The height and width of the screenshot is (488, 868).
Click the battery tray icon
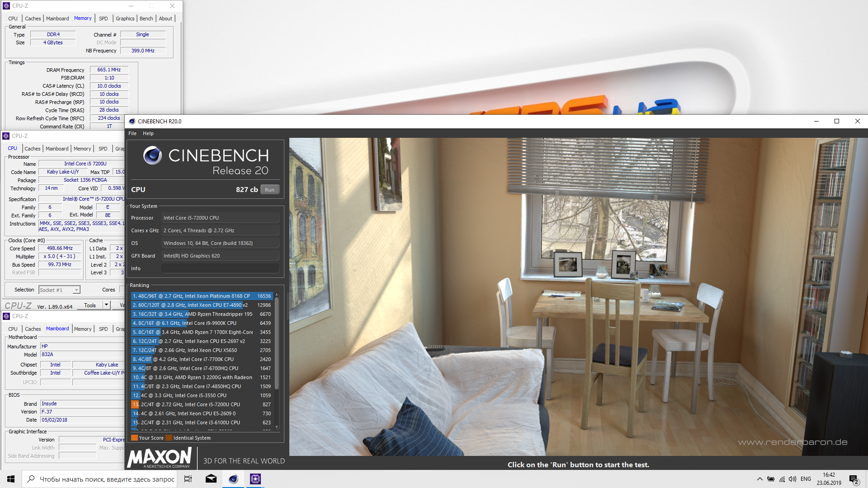coord(771,479)
